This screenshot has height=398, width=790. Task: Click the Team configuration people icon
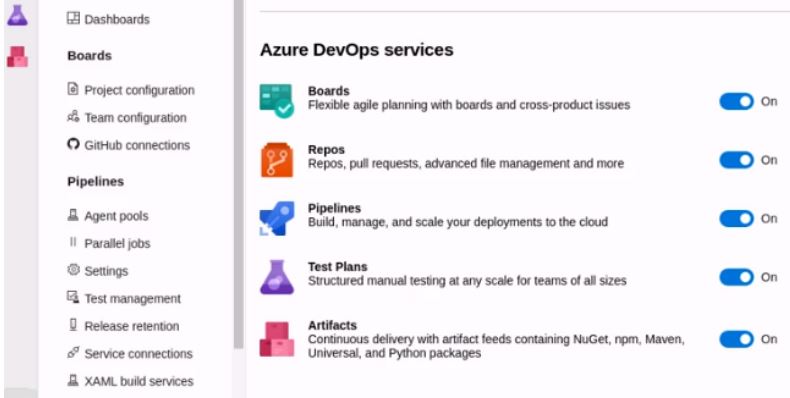74,117
